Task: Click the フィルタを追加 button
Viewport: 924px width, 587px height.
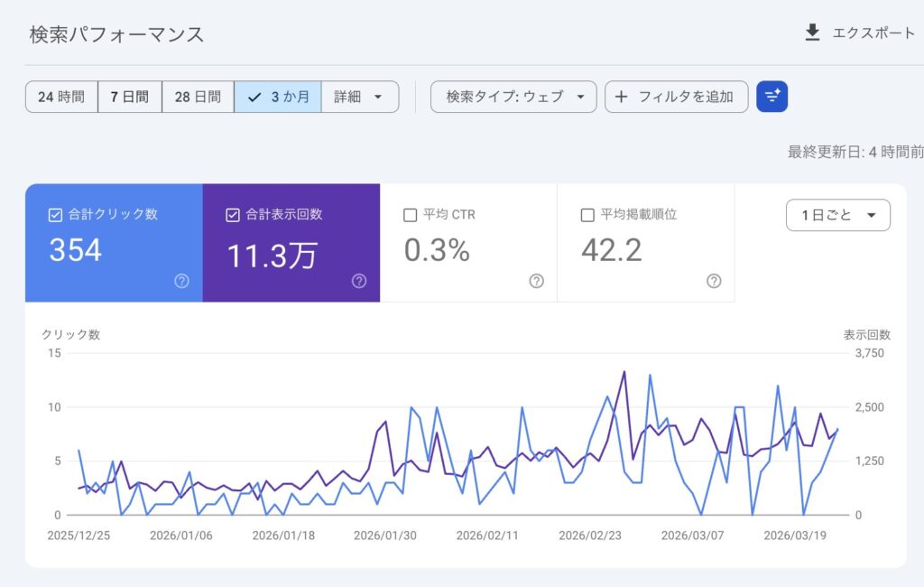Action: 677,96
